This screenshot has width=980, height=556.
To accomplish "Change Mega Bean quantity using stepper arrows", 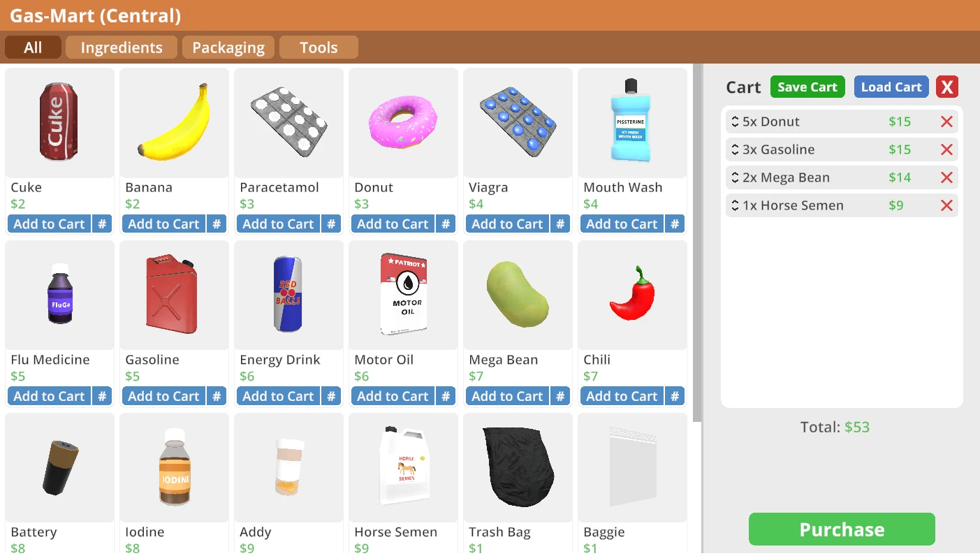I will (x=735, y=177).
